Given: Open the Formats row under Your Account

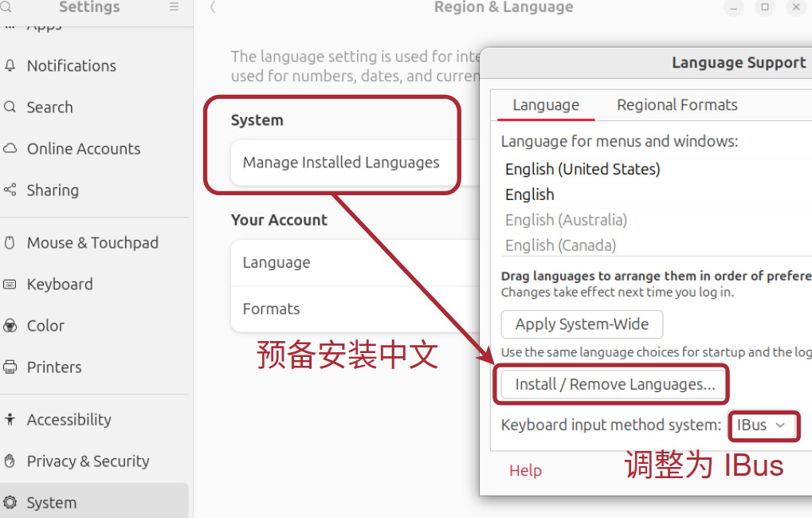Looking at the screenshot, I should coord(272,309).
